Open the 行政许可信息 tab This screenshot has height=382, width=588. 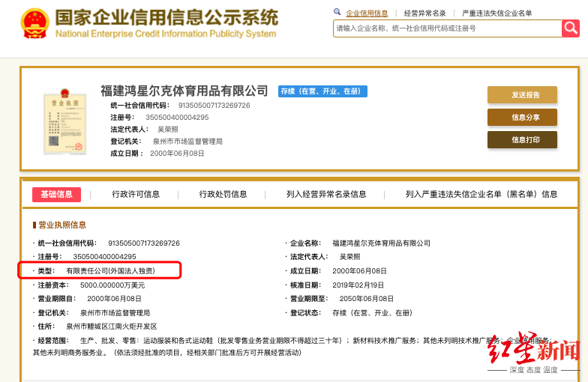136,195
